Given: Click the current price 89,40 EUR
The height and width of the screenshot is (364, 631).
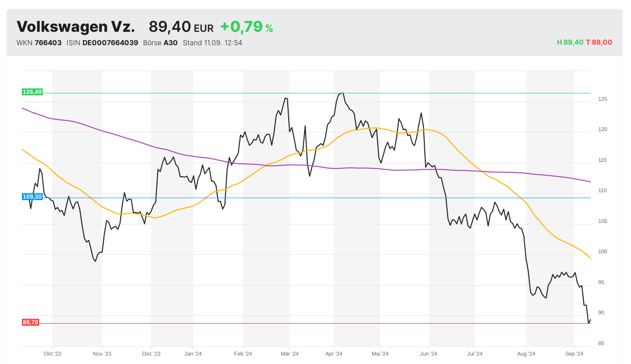Looking at the screenshot, I should (181, 27).
